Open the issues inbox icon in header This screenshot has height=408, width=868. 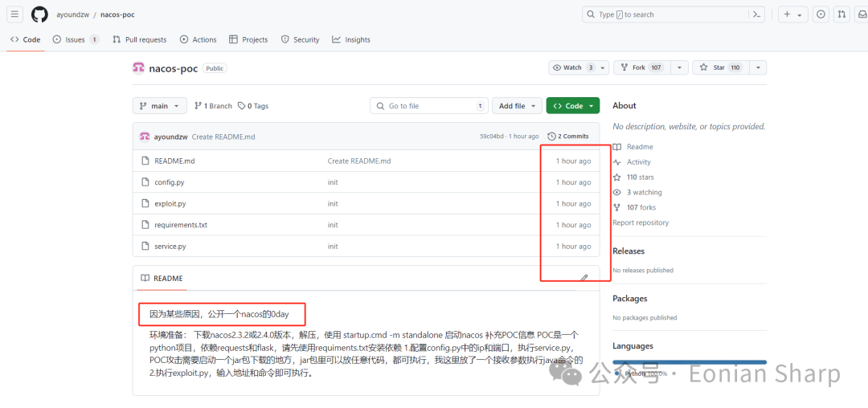pyautogui.click(x=821, y=14)
